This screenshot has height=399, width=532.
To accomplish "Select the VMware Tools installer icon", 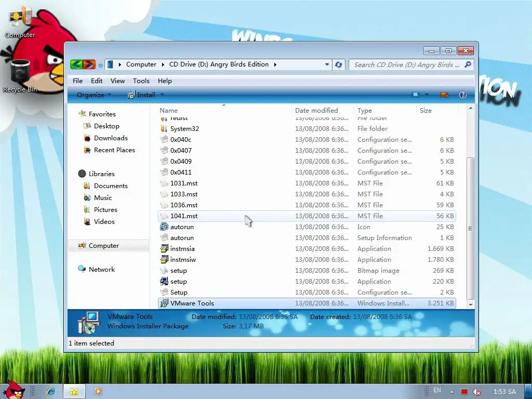I will point(164,303).
